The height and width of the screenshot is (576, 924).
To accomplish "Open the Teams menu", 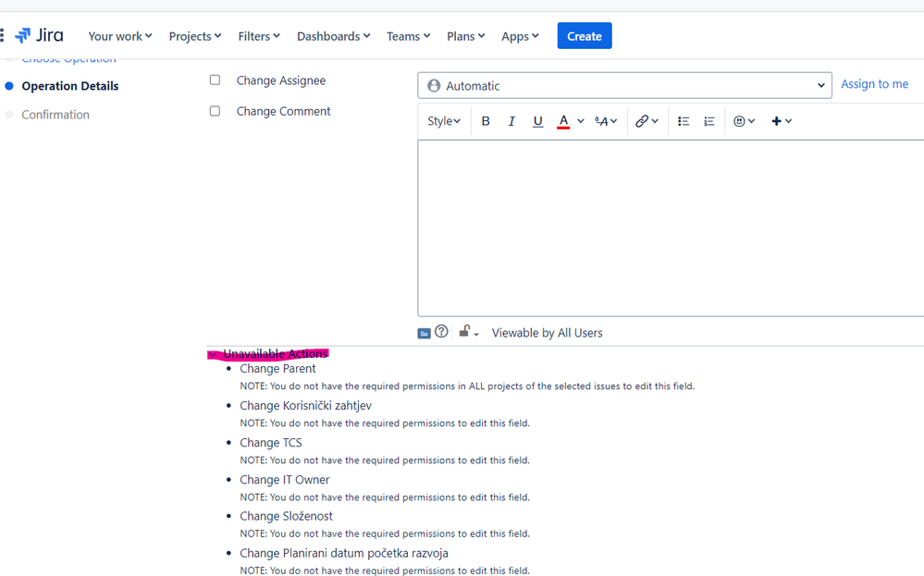I will (x=409, y=36).
